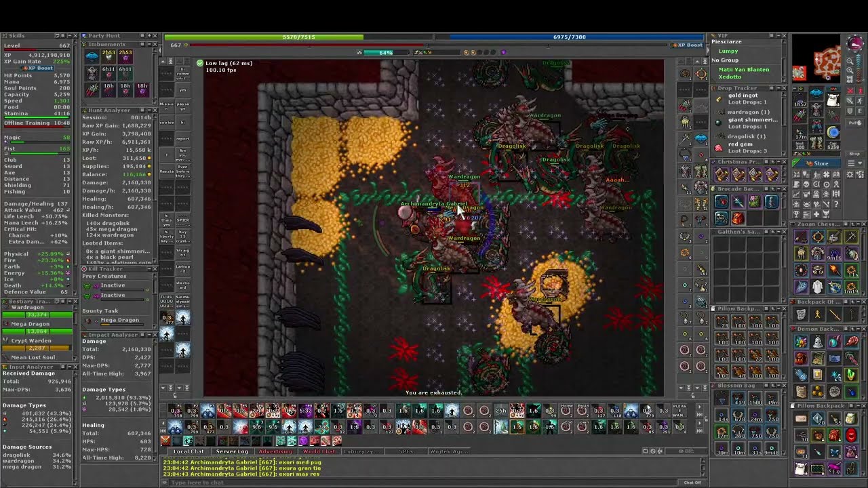The image size is (868, 488).
Task: Zoom out the minimap
Action: [850, 61]
